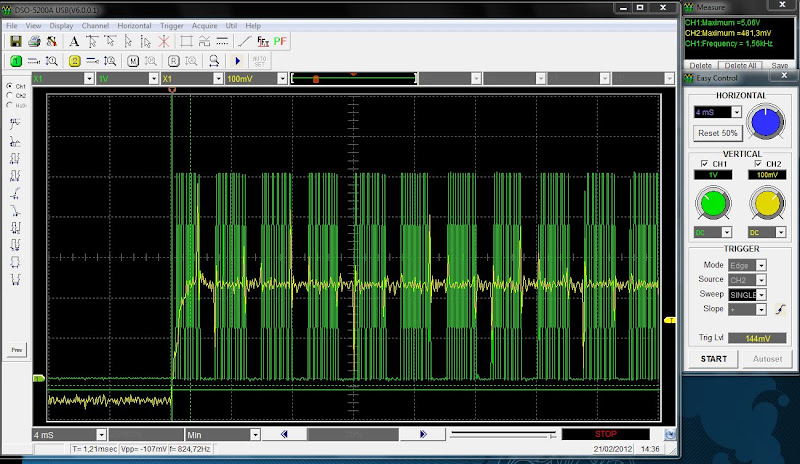This screenshot has width=800, height=464.
Task: Click the rise time measurement icon
Action: pyautogui.click(x=15, y=193)
